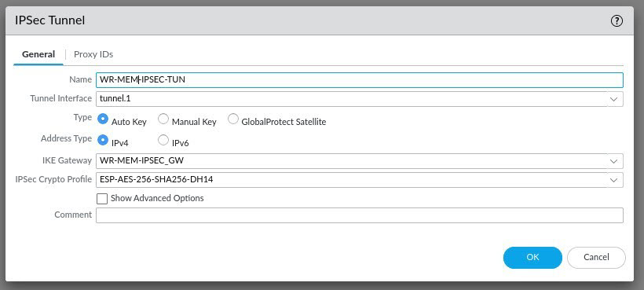
Task: Click the IPSec Tunnel dialog title bar
Action: pos(308,20)
